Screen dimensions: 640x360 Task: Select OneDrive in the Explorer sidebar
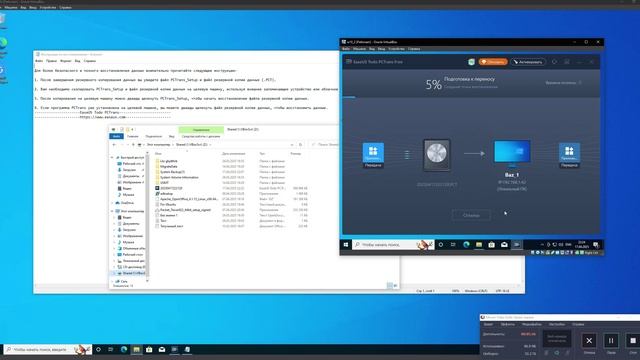(x=127, y=203)
